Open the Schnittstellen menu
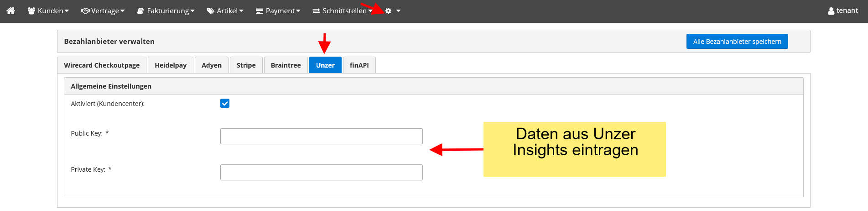This screenshot has width=868, height=211. point(342,11)
